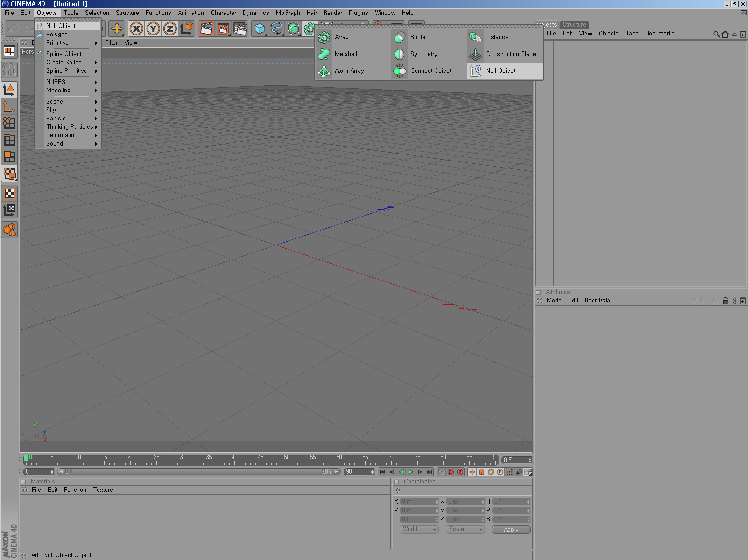Go to the start of animation
This screenshot has height=560, width=748.
(x=382, y=472)
